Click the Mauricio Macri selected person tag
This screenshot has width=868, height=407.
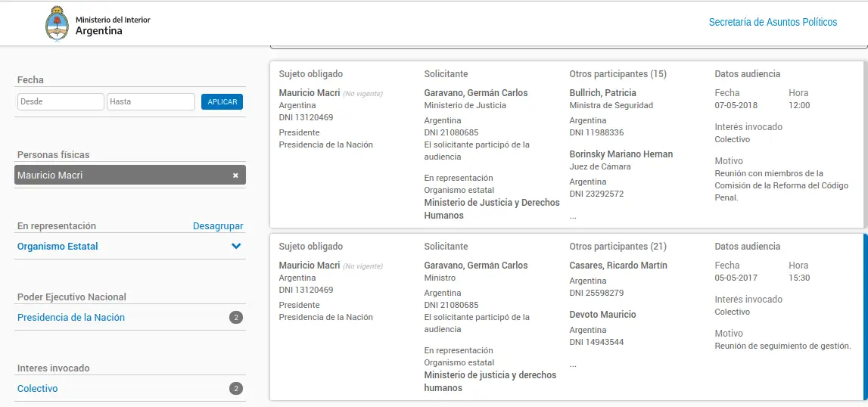coord(130,175)
